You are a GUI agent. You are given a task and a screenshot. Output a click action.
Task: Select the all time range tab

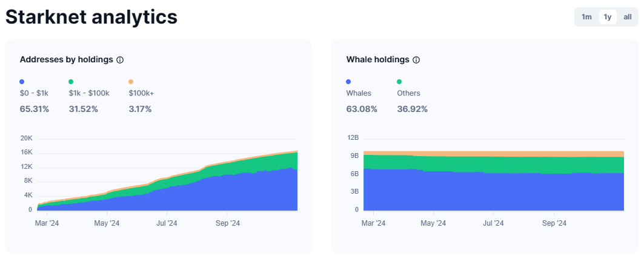628,17
